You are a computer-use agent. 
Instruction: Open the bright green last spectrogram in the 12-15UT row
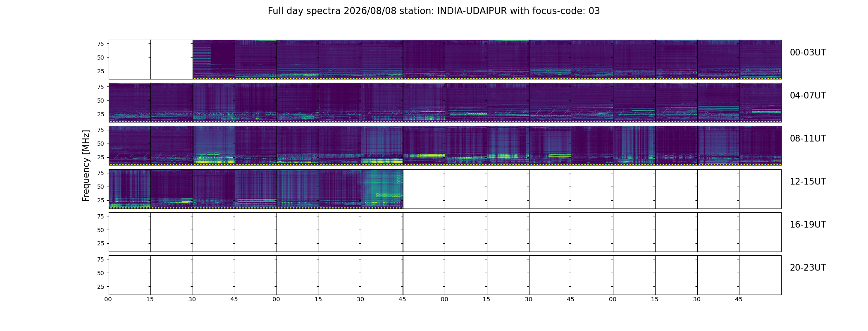(x=382, y=189)
